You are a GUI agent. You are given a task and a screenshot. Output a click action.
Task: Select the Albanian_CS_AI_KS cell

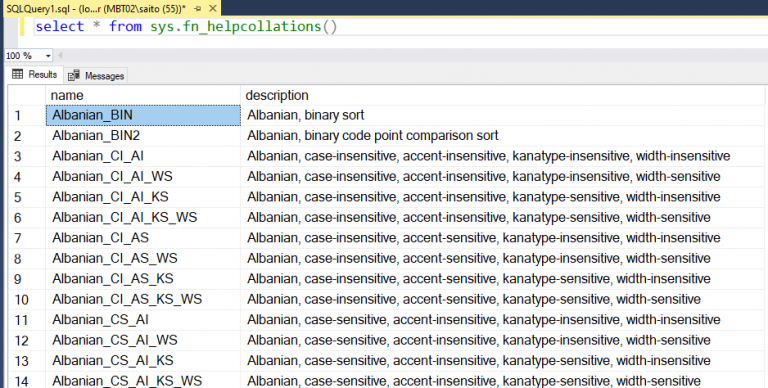click(144, 361)
